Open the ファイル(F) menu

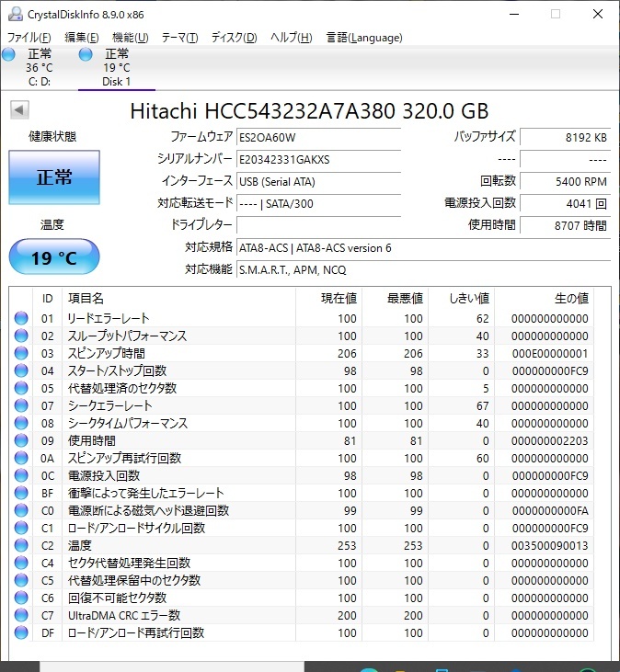coord(29,38)
